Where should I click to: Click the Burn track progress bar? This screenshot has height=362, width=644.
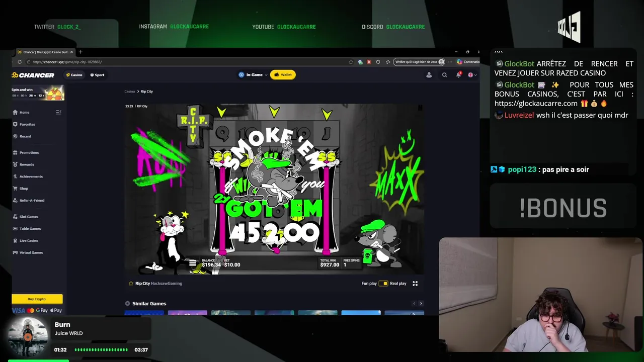click(x=101, y=350)
